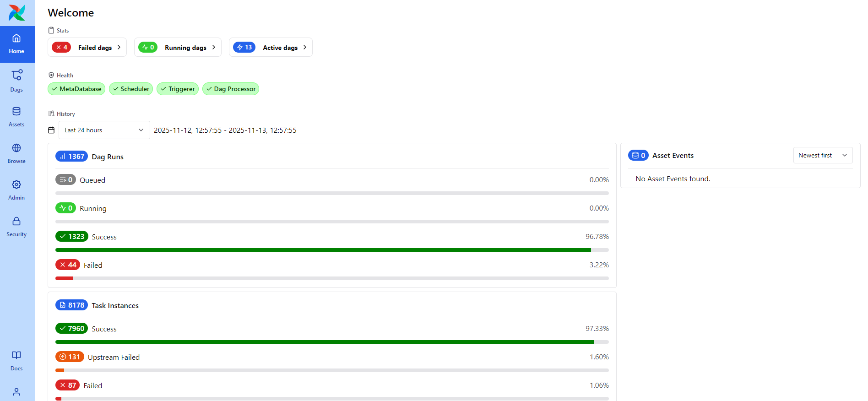The width and height of the screenshot is (868, 401).
Task: Expand the Last 24 hours dropdown
Action: 104,130
